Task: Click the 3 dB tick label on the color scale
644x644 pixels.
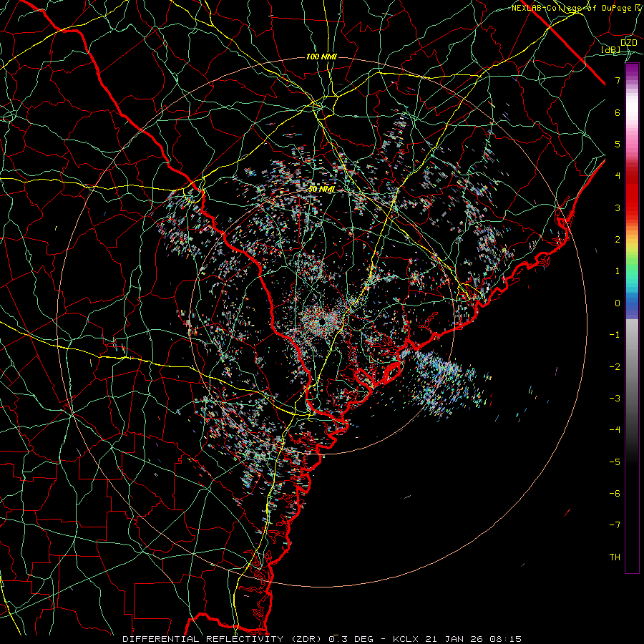Action: click(618, 208)
